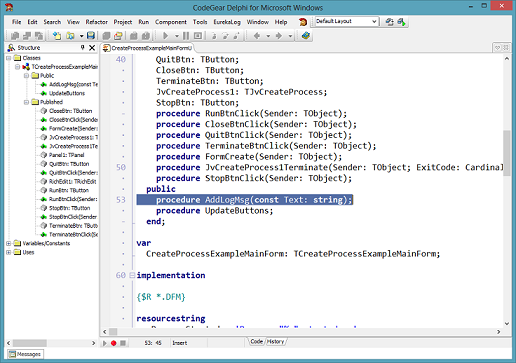Click the Forward navigation arrow icon
516x363 pixels.
click(x=279, y=35)
